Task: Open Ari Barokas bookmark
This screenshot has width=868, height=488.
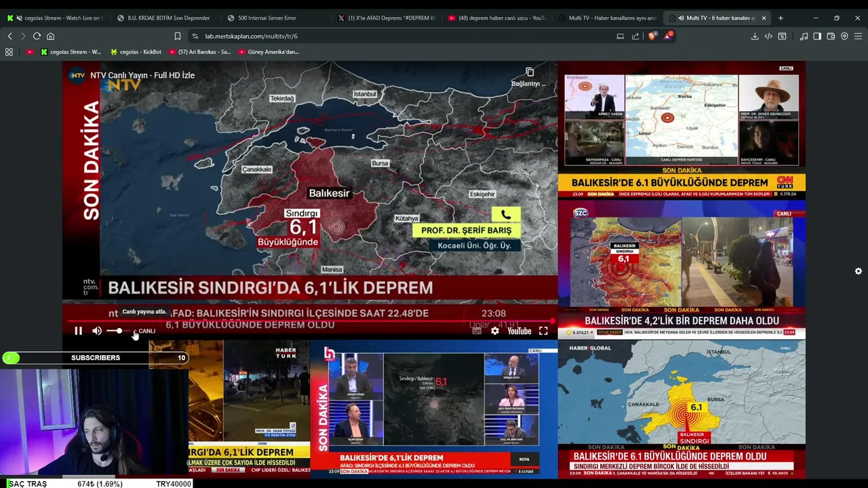Action: tap(200, 52)
